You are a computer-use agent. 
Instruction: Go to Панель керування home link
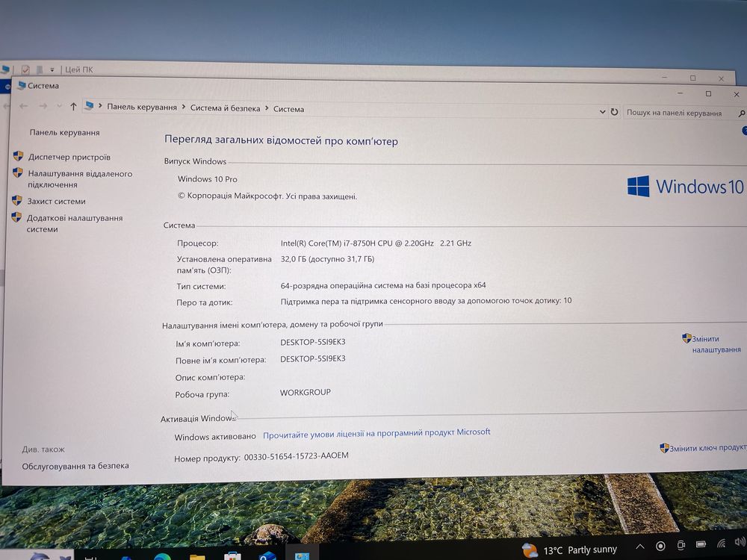coord(65,132)
